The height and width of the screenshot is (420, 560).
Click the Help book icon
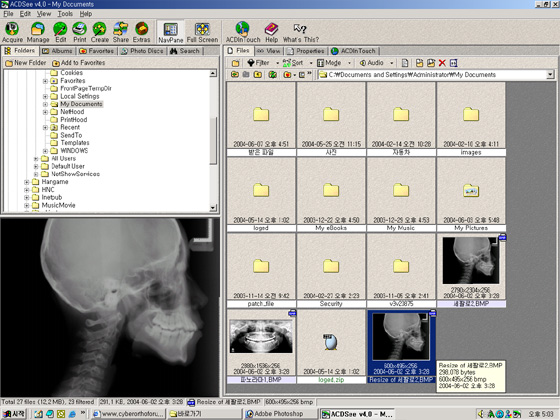pos(271,32)
